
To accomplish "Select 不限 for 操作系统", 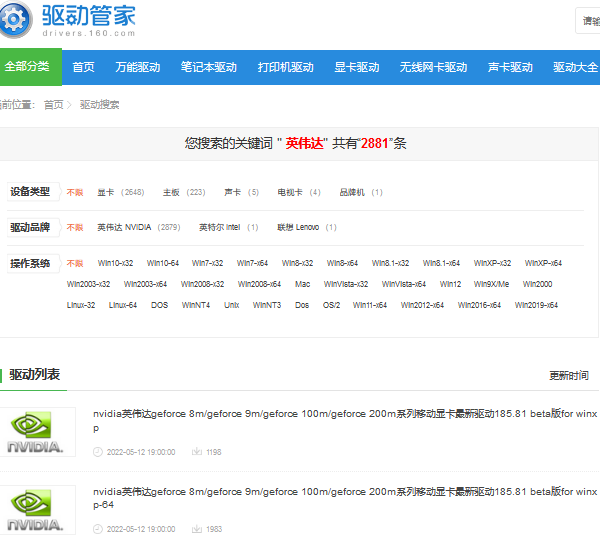I will coord(75,263).
